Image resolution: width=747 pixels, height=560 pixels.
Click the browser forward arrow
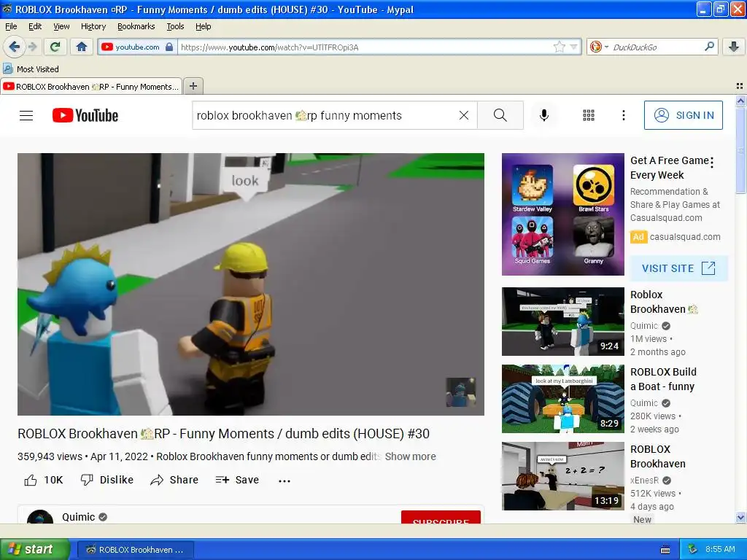coord(32,47)
